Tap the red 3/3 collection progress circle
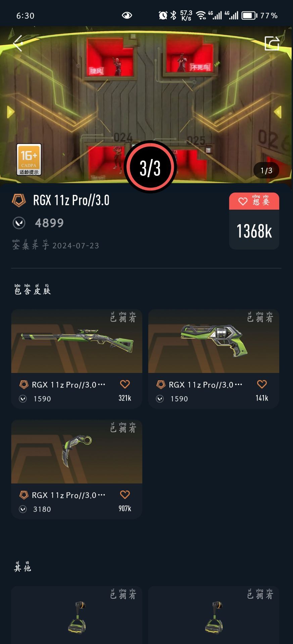 click(x=150, y=167)
